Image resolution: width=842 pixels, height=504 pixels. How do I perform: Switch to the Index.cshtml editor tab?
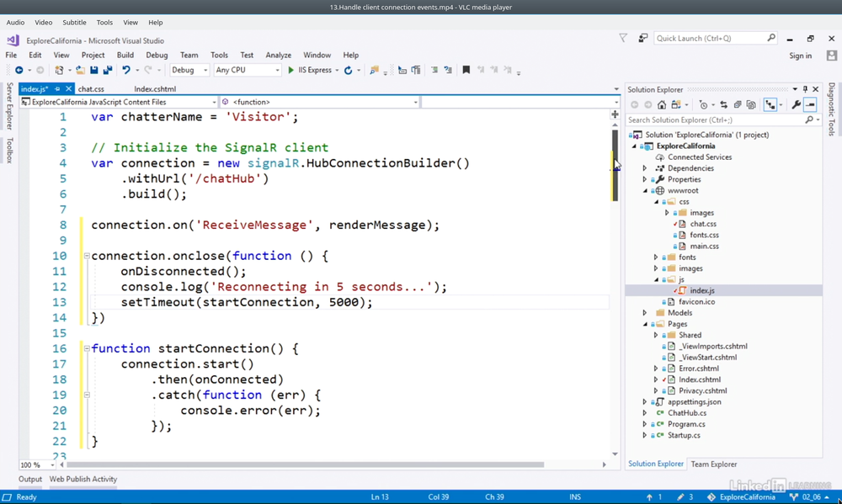click(155, 89)
